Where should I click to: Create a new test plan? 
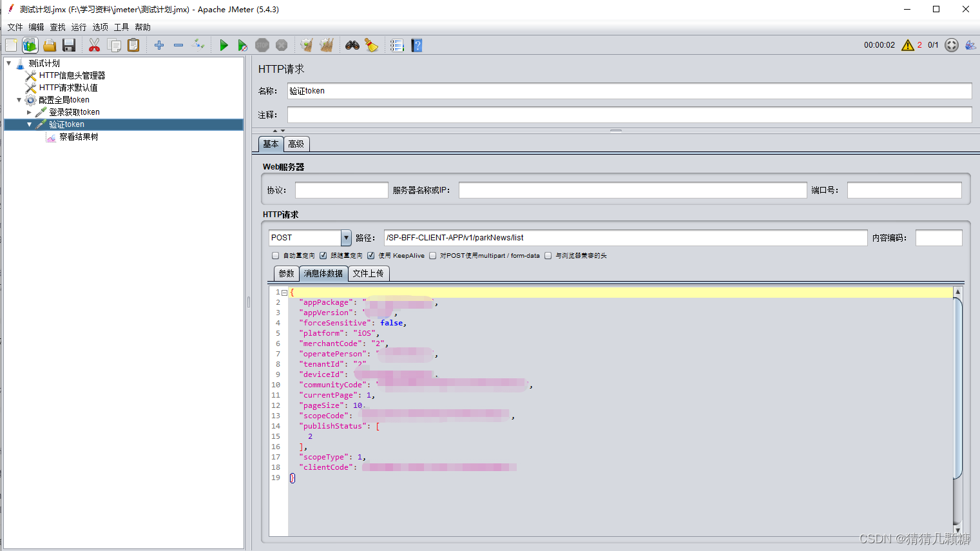point(11,45)
